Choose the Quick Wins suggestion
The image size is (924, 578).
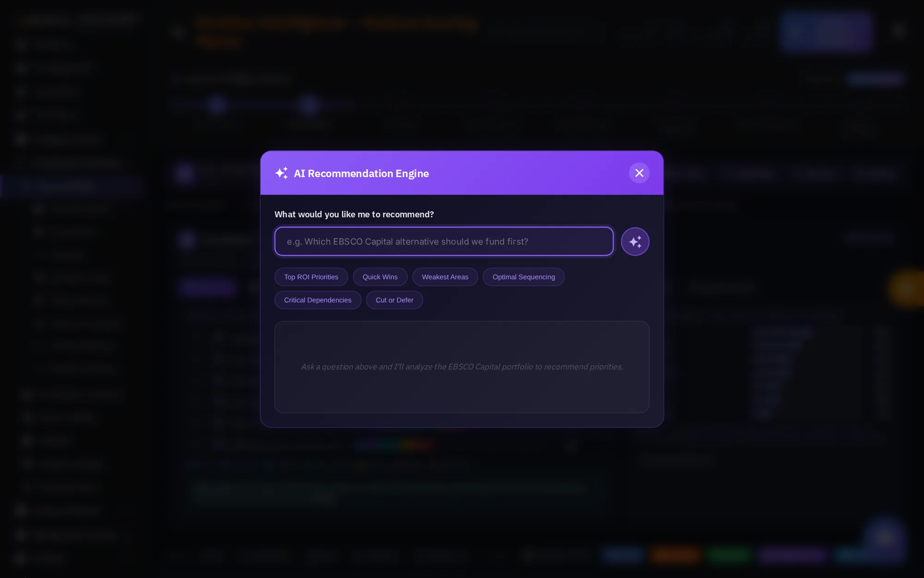click(x=380, y=277)
